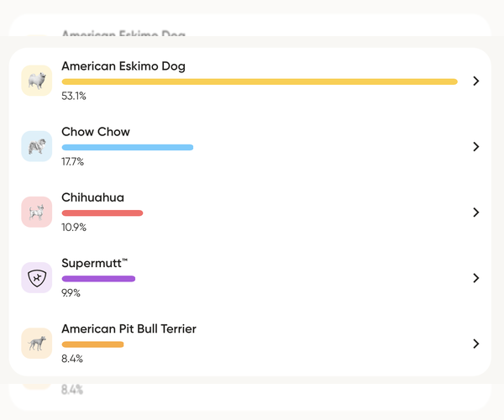The width and height of the screenshot is (504, 420).
Task: Open American Pit Bull Terrier title
Action: 129,328
